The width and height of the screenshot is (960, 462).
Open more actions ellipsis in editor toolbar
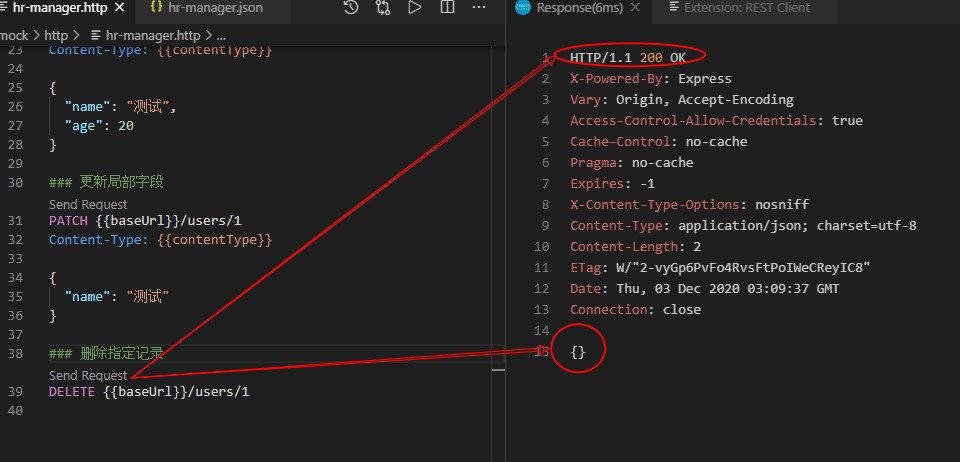point(477,8)
